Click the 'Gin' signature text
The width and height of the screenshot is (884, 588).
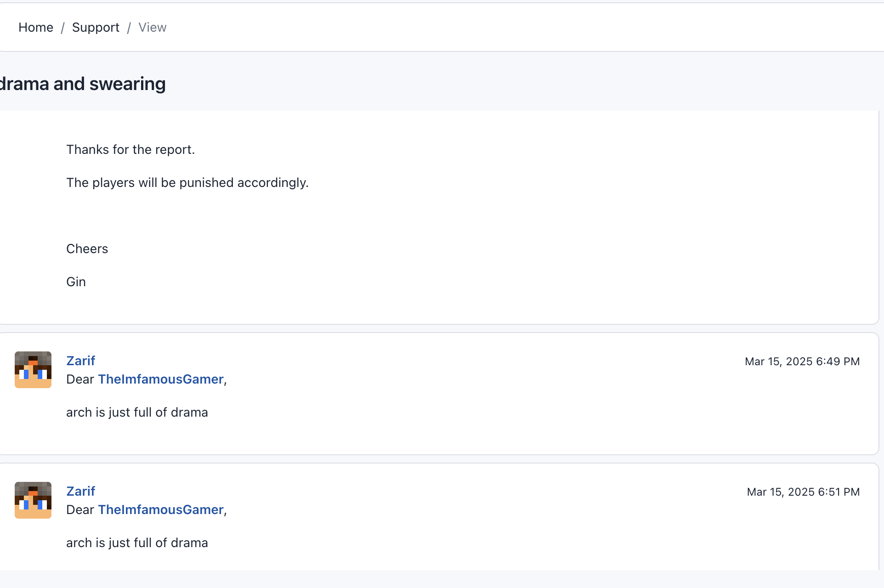point(76,282)
